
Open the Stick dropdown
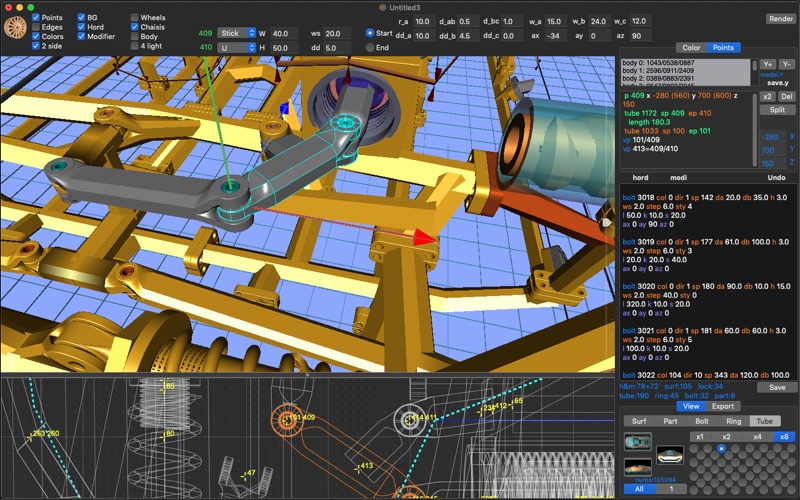coord(237,33)
